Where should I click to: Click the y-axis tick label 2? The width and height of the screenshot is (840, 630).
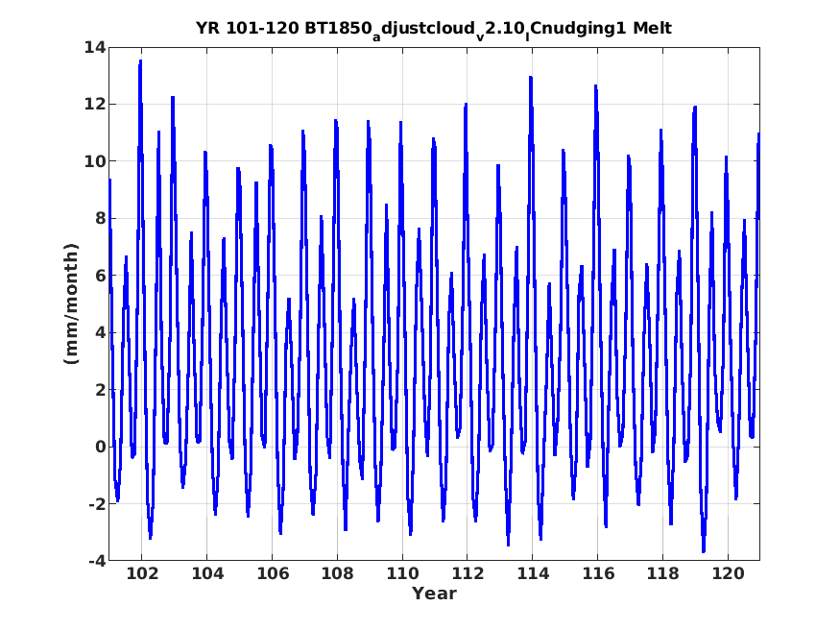tap(101, 390)
